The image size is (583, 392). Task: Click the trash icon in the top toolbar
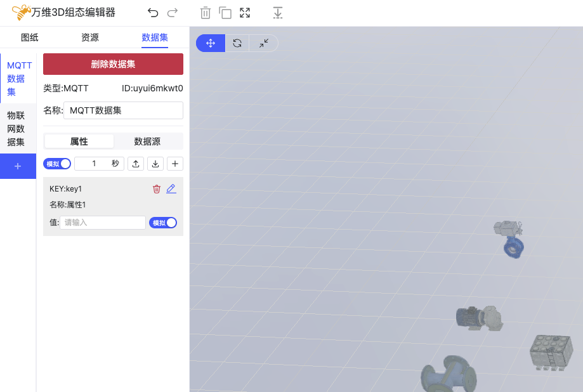[x=206, y=13]
